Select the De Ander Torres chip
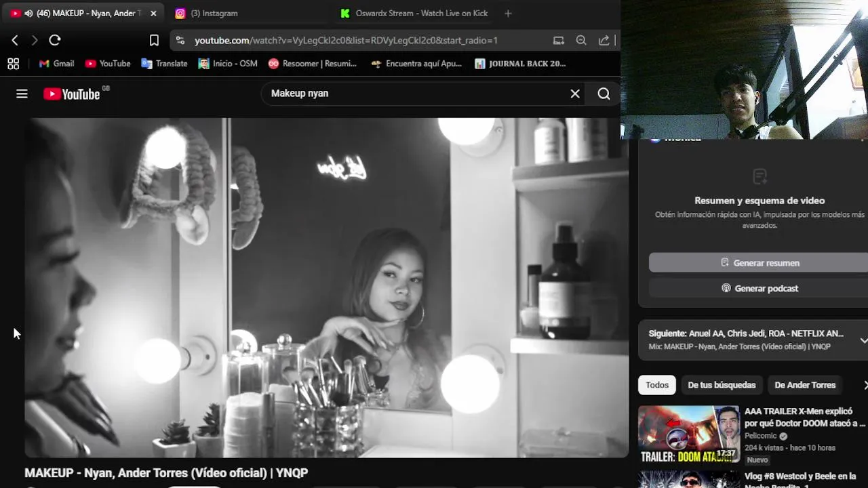The image size is (868, 488). [x=805, y=385]
